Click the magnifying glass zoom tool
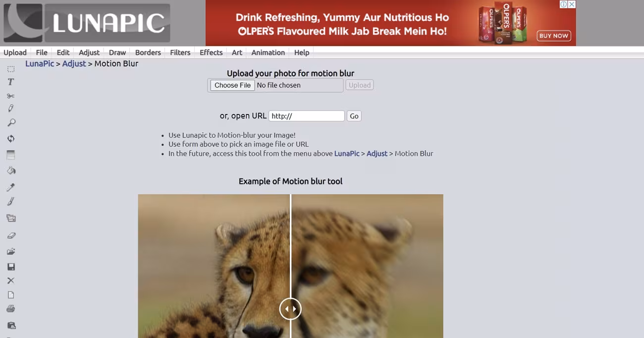Viewport: 644px width, 338px height. [x=11, y=122]
